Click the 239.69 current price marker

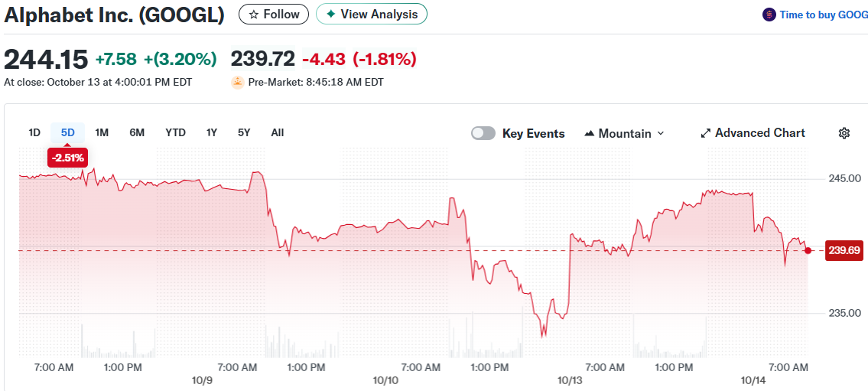coord(844,250)
